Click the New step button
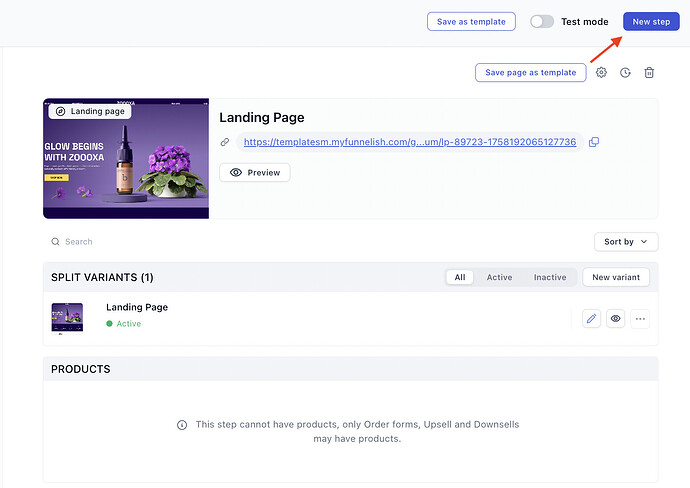This screenshot has height=488, width=690. click(651, 21)
